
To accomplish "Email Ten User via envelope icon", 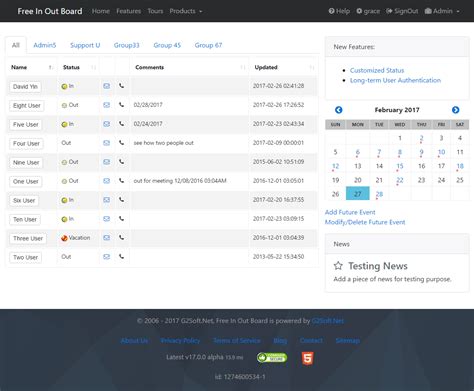I will tap(106, 219).
